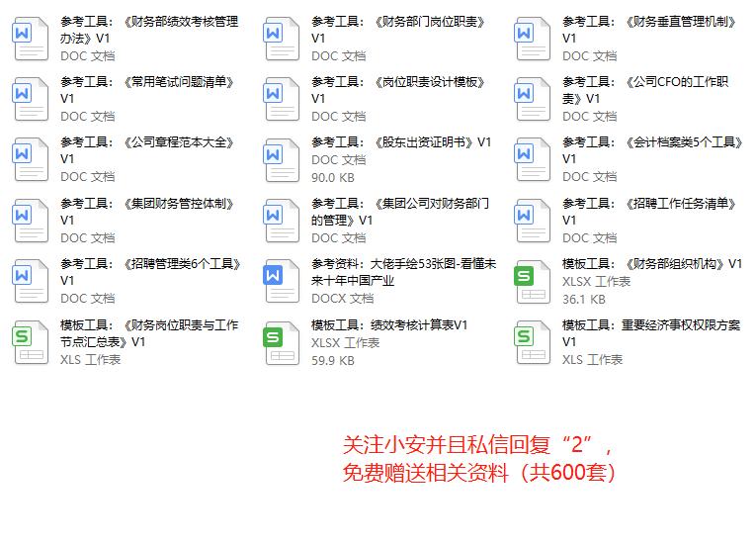
Task: Click the 59.9 KB file size label
Action: point(333,361)
